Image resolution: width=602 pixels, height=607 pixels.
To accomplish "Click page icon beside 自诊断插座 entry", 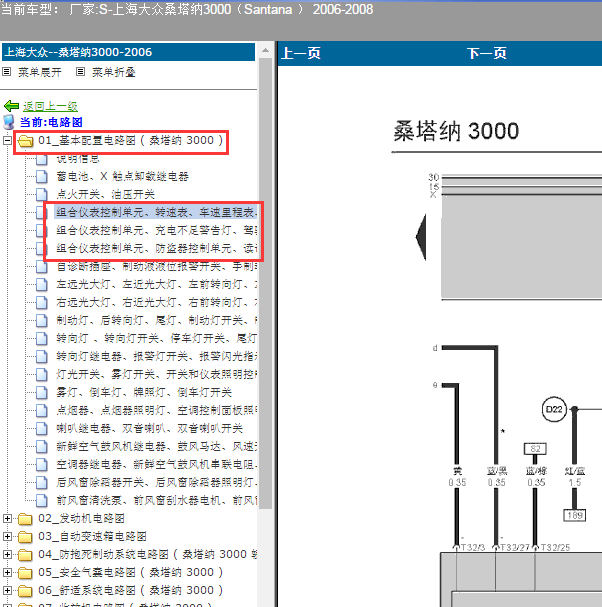I will pyautogui.click(x=42, y=266).
